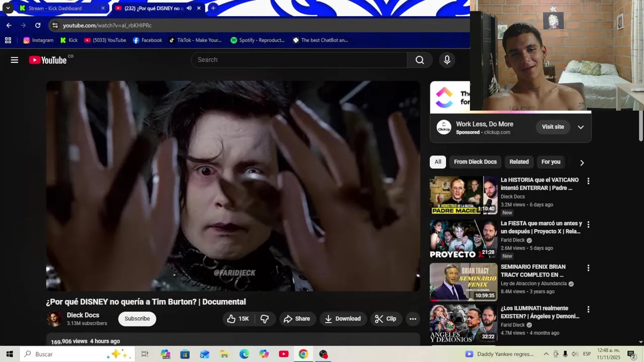The height and width of the screenshot is (362, 644).
Task: Create a Clip of the video
Action: pos(385,319)
